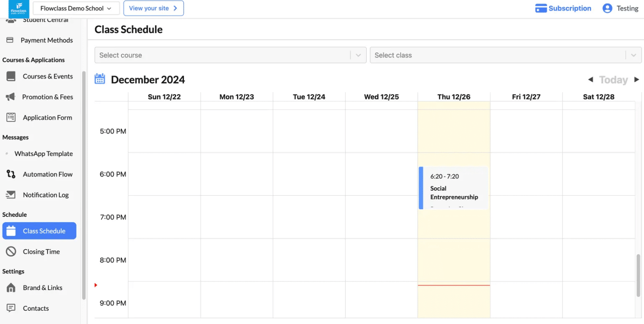Click the Subscription card icon

(541, 8)
